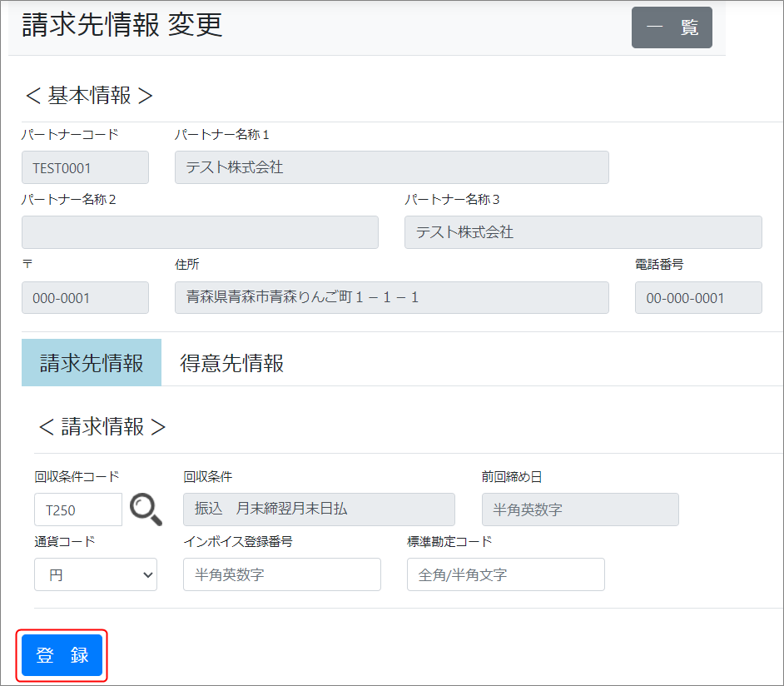
Task: Click the パートナーコード field TEST0001
Action: point(85,167)
